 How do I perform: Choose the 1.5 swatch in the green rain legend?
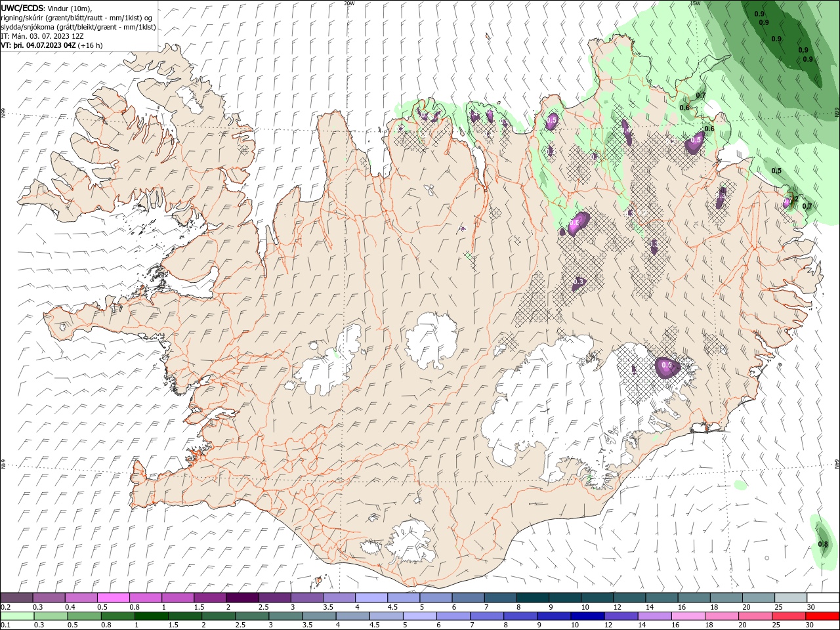coord(185,616)
